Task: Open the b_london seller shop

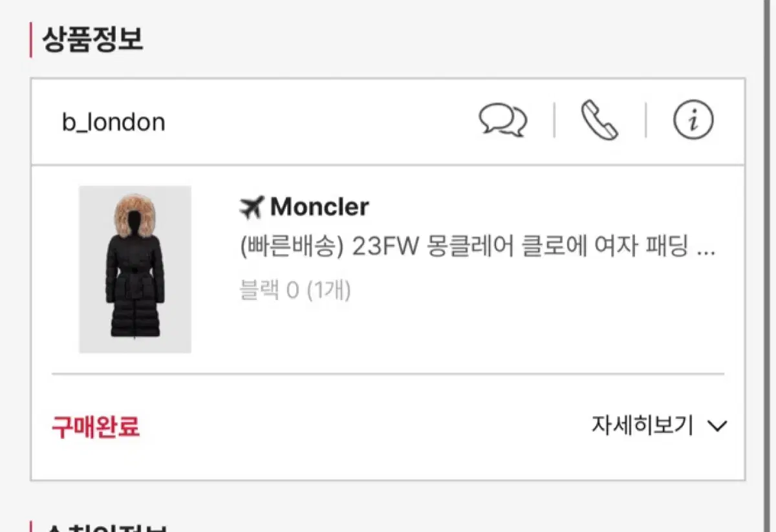Action: click(114, 122)
